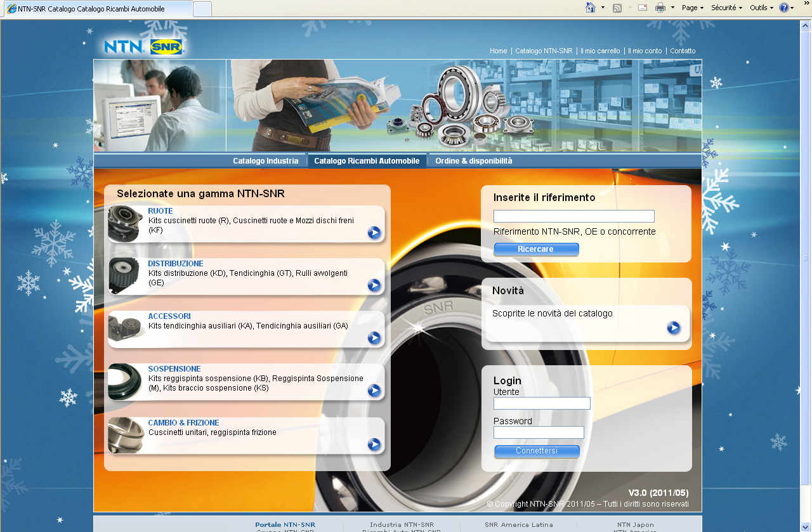
Task: Open the Outils menu
Action: tap(761, 8)
